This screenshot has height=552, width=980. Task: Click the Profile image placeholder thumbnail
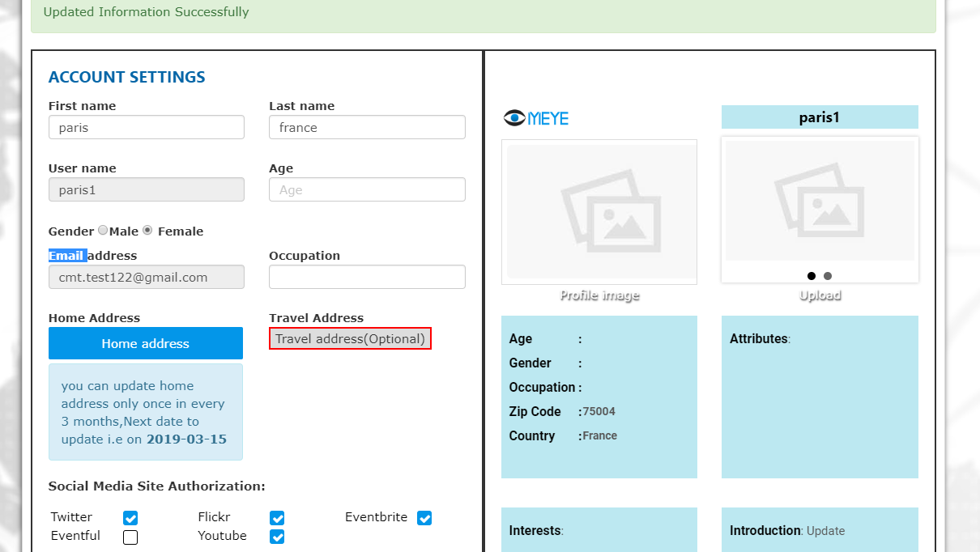[x=599, y=212]
